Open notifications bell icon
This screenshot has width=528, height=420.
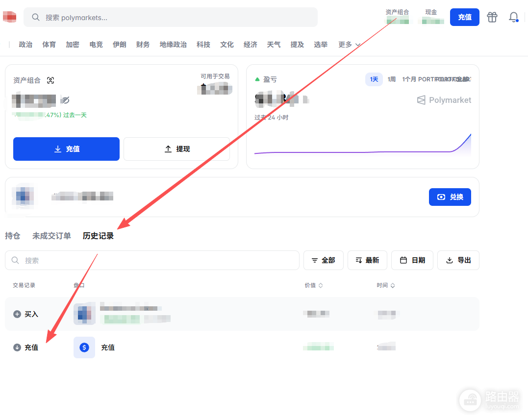[x=513, y=17]
